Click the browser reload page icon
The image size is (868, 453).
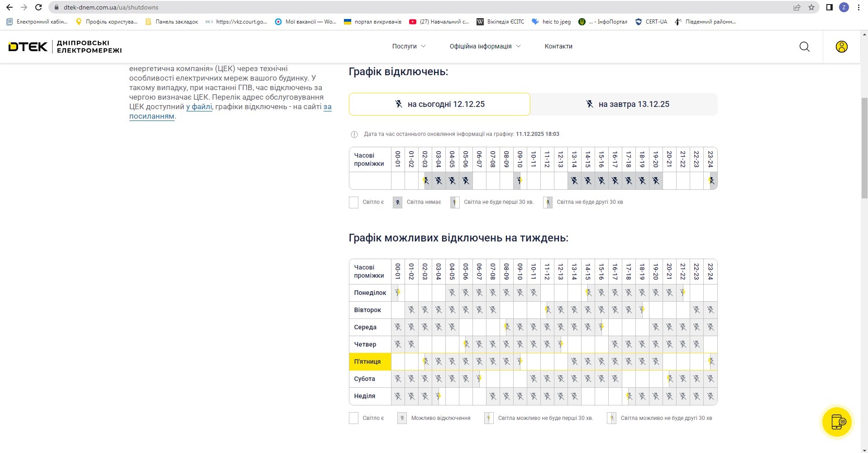(x=39, y=7)
